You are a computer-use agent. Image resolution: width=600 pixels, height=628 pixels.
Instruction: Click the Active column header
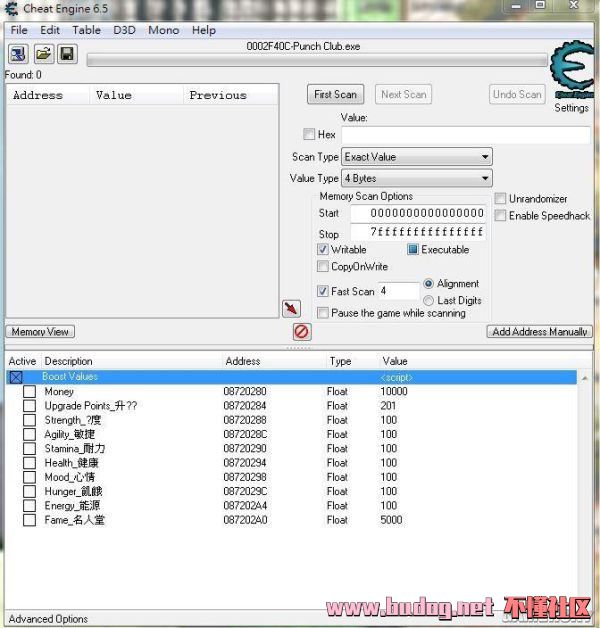(22, 361)
